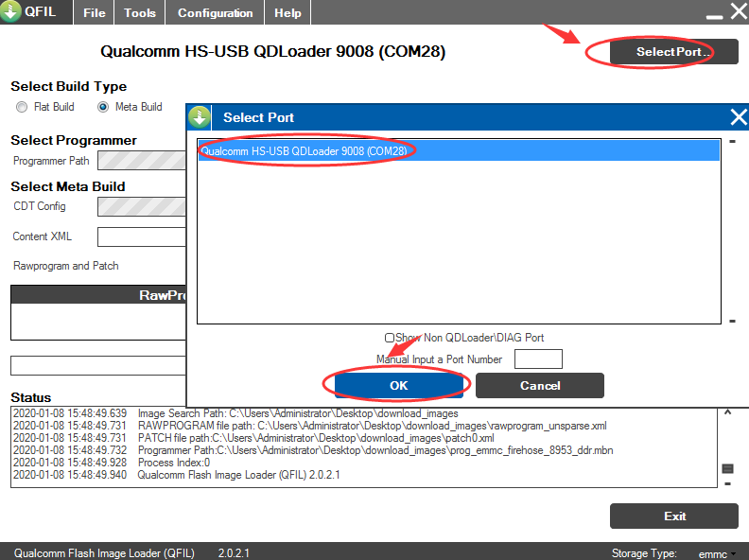The image size is (749, 560).
Task: Close the Select Port dialog
Action: [x=738, y=117]
